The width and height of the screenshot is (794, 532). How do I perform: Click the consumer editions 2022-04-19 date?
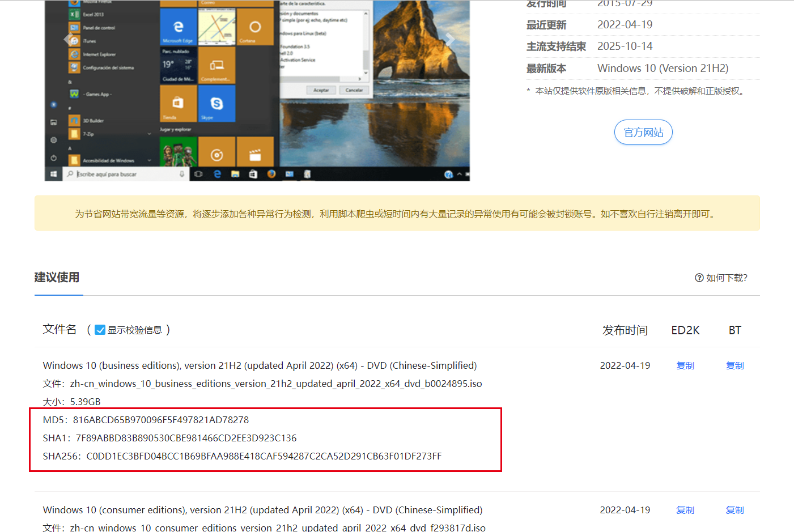625,510
